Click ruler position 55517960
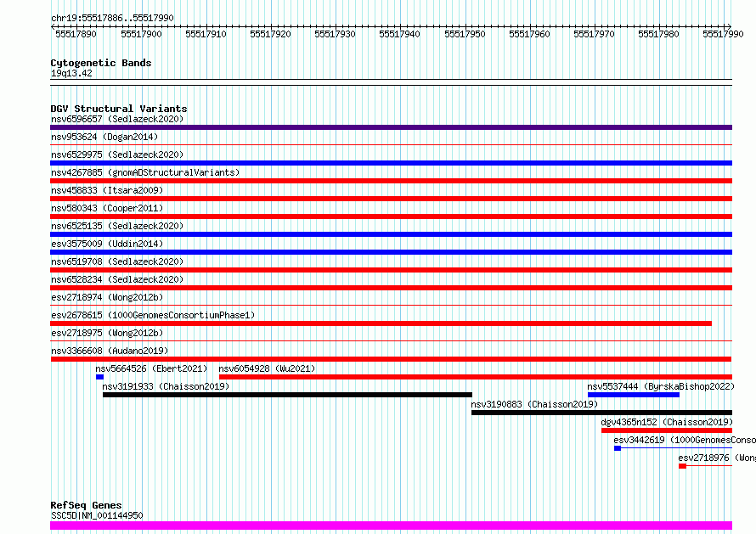Viewport: 756px width, 534px height. coord(529,34)
